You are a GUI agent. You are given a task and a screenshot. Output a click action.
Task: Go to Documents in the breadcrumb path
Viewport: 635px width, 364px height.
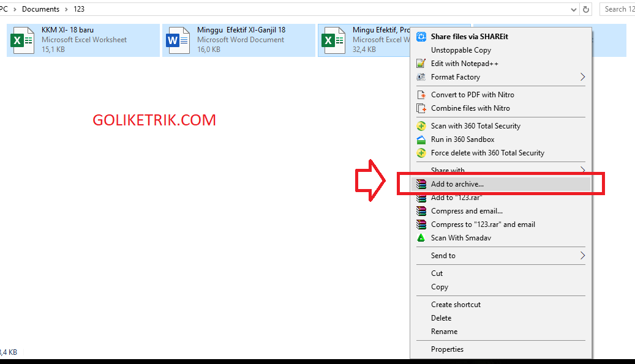click(x=40, y=9)
